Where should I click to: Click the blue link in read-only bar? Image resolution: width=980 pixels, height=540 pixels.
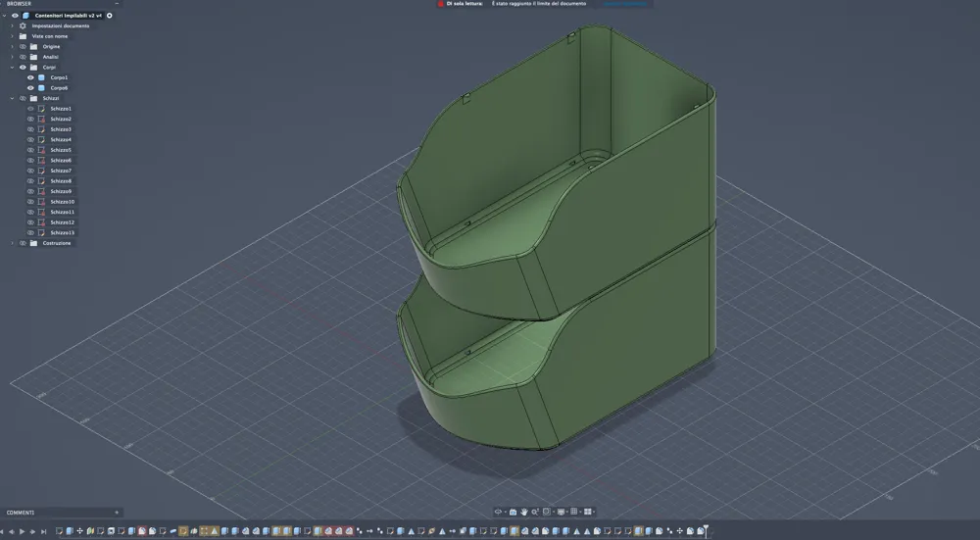pos(625,4)
